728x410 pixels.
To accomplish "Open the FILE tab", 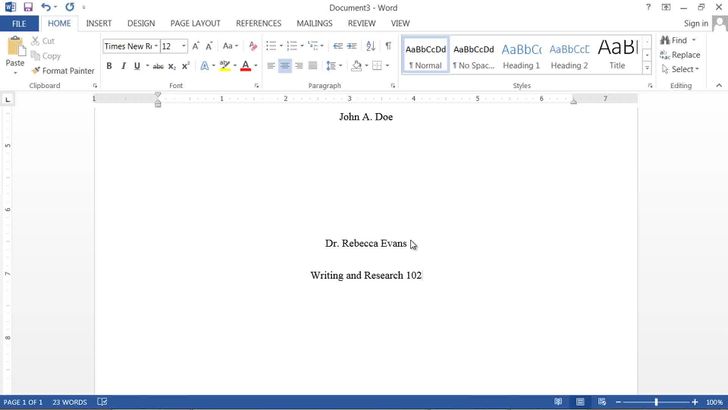I will (19, 24).
